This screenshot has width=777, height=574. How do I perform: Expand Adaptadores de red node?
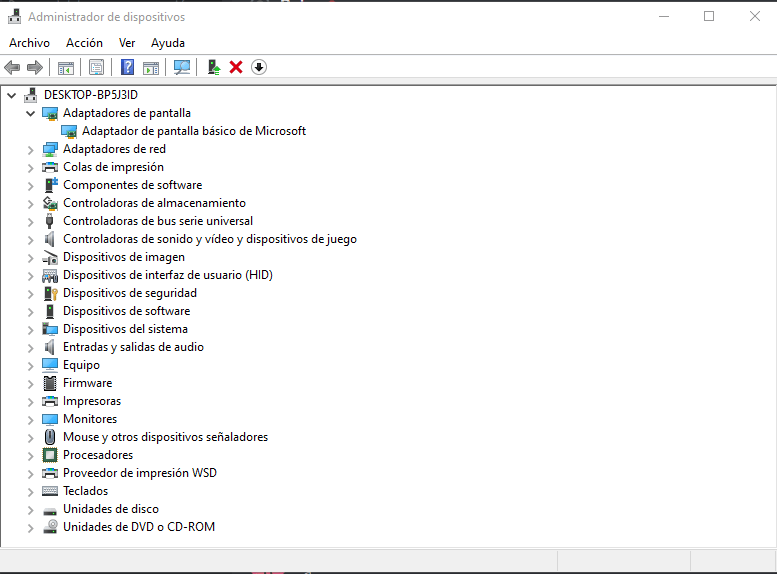coord(30,150)
